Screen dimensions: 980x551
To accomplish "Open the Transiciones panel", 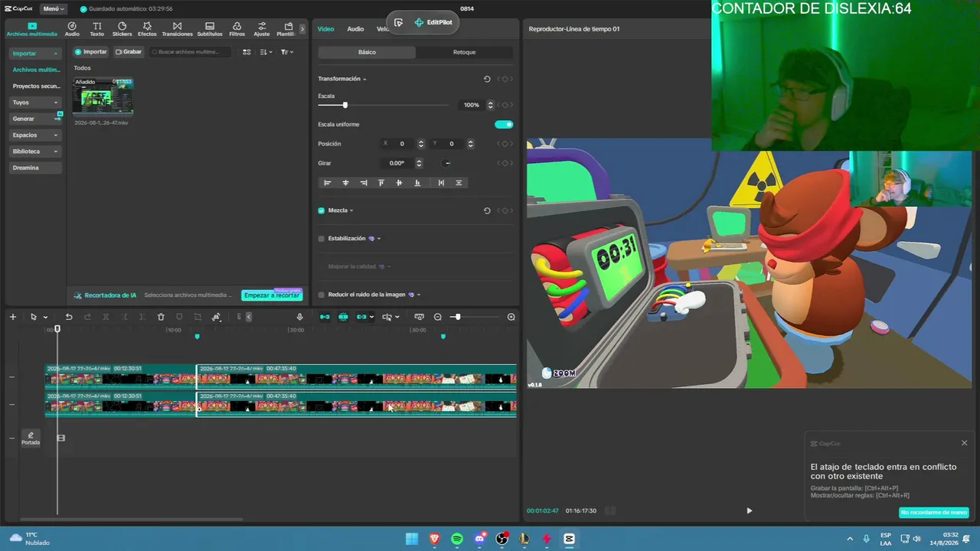I will pos(177,29).
